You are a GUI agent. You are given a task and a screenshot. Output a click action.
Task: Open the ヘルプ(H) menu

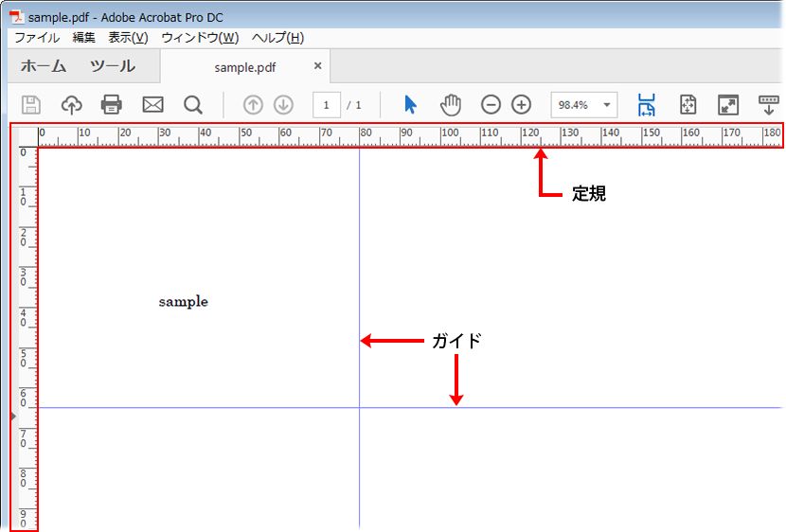coord(277,38)
